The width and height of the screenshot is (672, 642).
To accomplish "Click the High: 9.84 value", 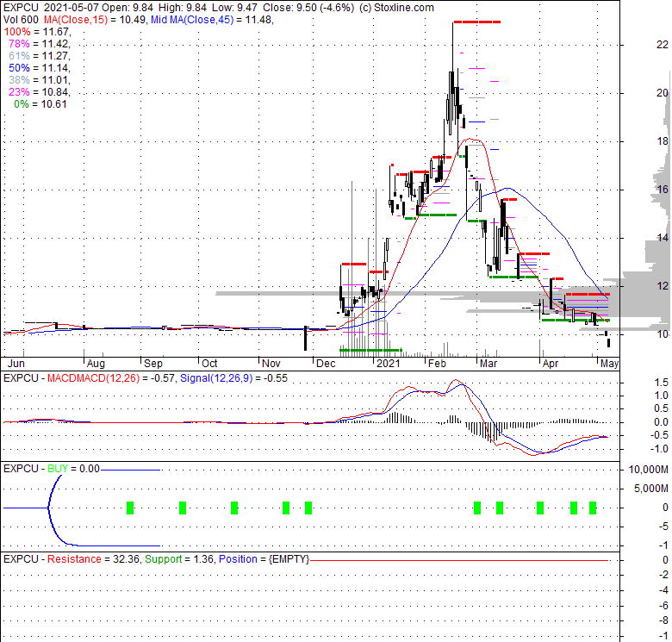I will pos(183,8).
